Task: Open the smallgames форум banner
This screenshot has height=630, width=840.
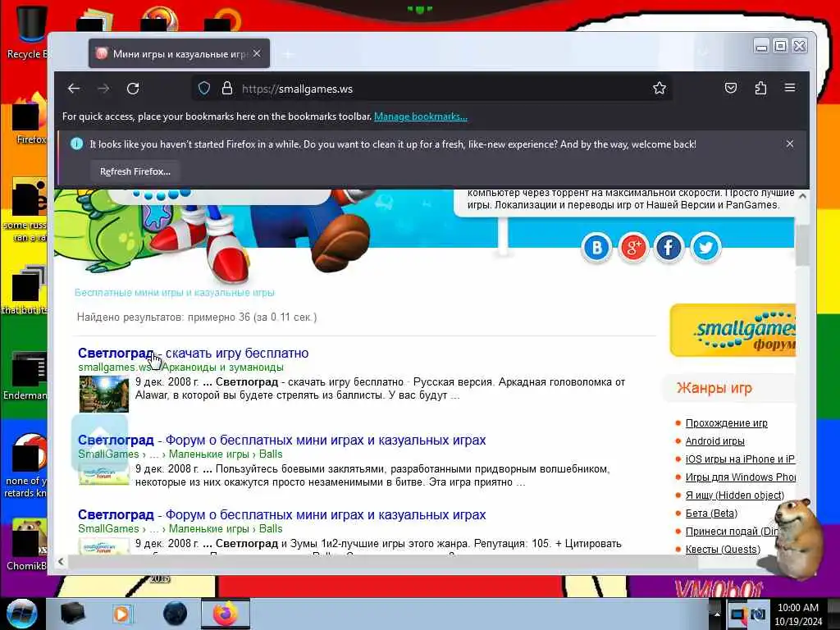Action: coord(733,330)
